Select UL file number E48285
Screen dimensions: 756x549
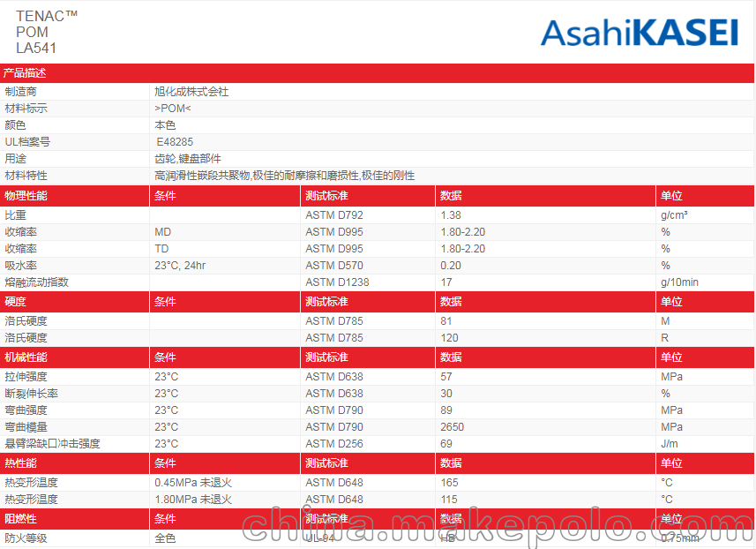pyautogui.click(x=175, y=142)
